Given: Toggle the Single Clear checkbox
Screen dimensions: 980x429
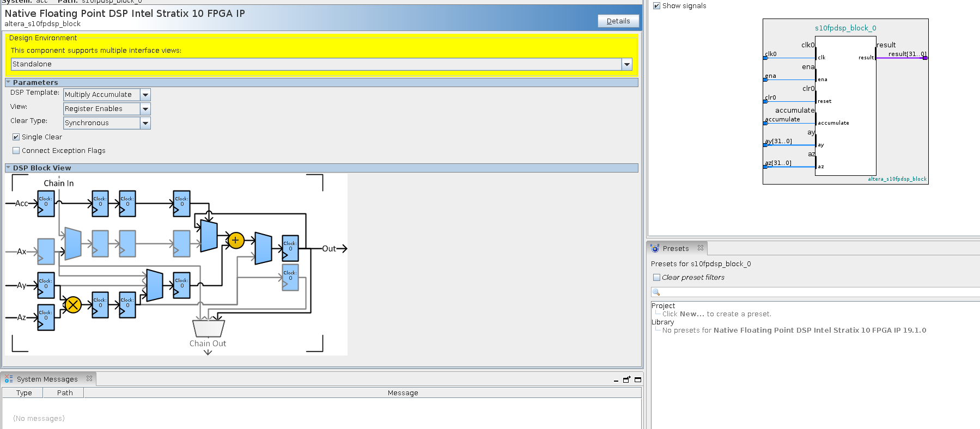Looking at the screenshot, I should coord(16,137).
